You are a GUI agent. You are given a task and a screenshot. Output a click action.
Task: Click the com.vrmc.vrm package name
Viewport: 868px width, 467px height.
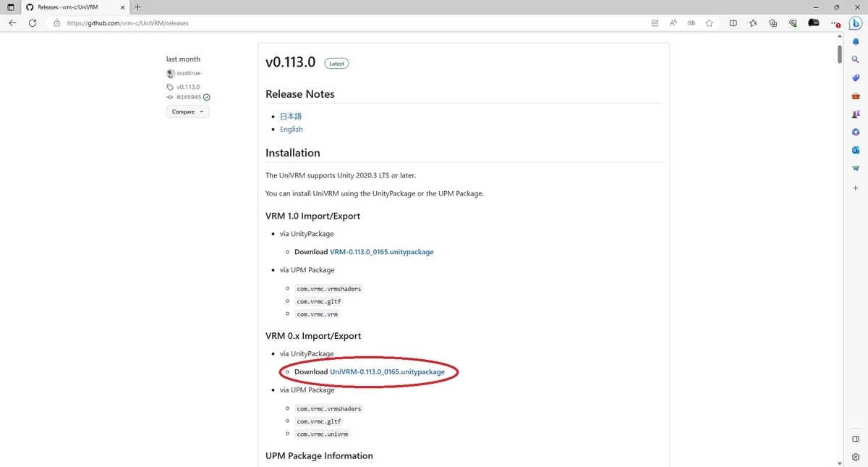click(318, 314)
